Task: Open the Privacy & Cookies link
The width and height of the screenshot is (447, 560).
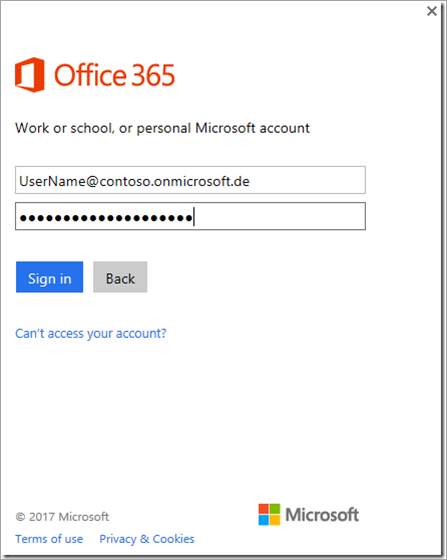Action: click(x=147, y=539)
